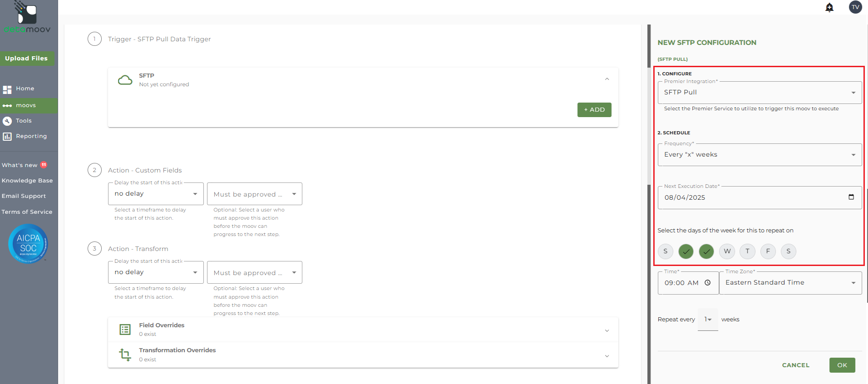Click step 2 Action - Custom Fields heading

(145, 170)
